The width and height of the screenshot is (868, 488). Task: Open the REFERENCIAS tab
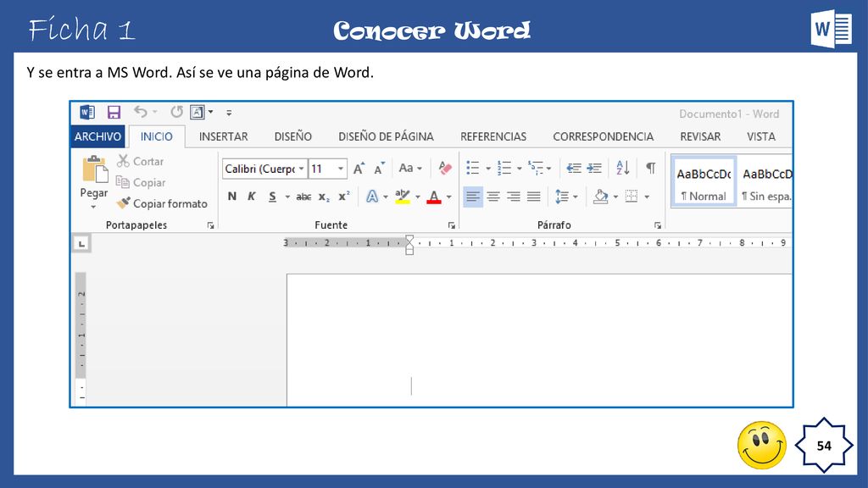pos(493,136)
